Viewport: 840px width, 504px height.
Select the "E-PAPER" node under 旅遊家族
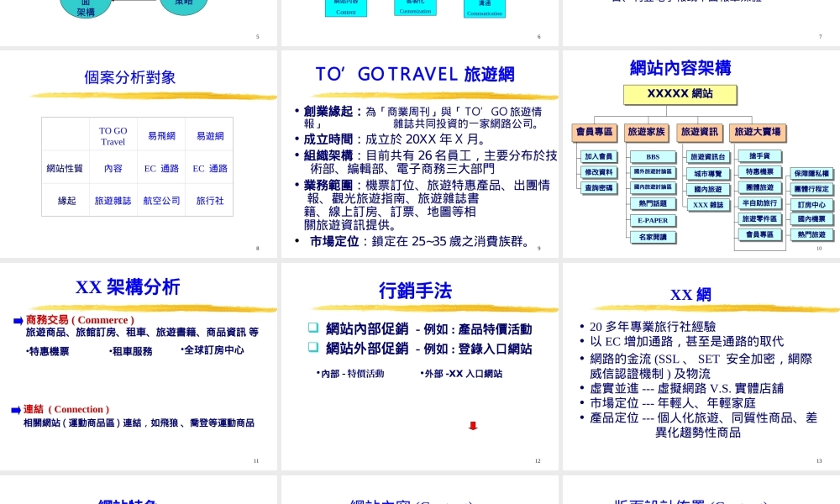(x=653, y=221)
